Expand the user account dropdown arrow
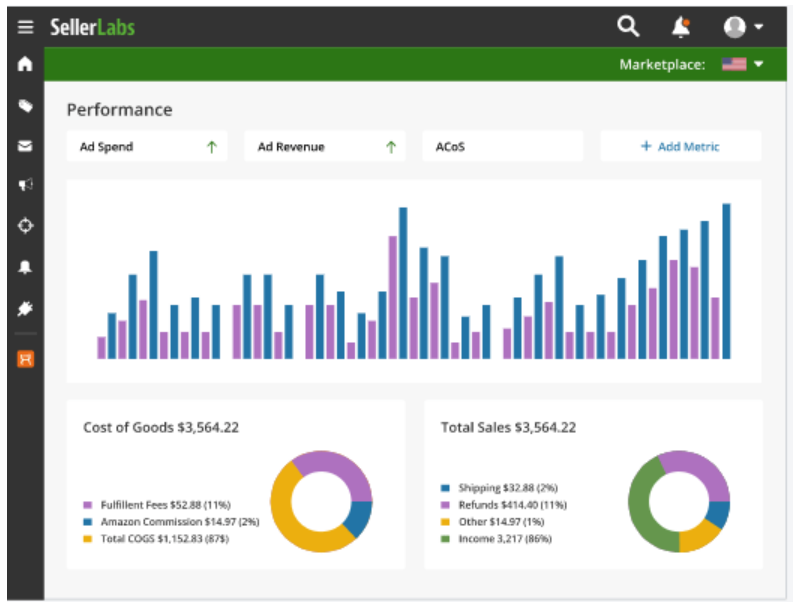806x614 pixels. click(759, 27)
